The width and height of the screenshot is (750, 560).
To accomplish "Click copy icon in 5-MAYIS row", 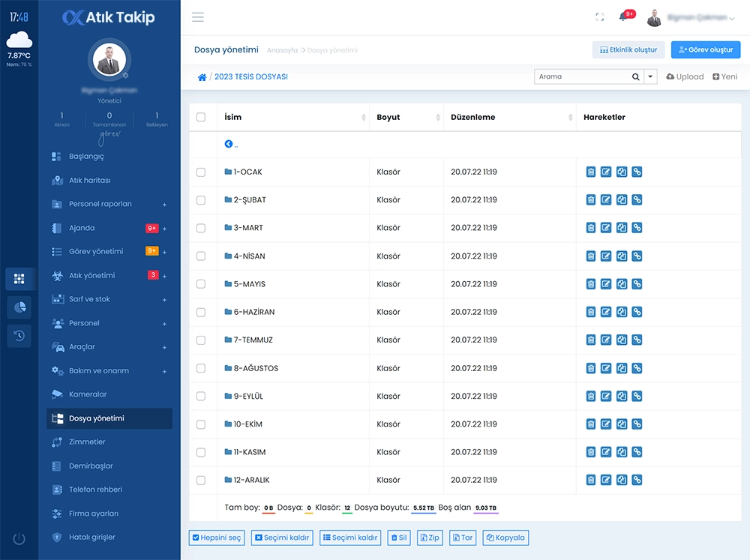I will [622, 284].
